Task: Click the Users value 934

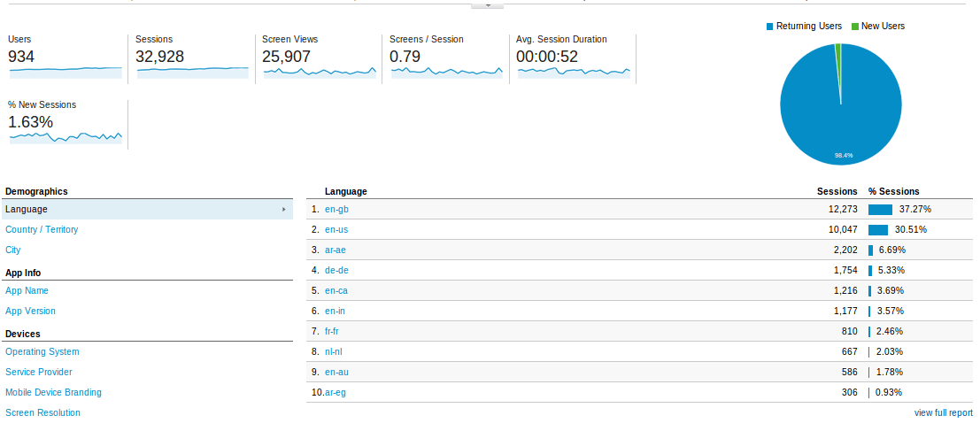Action: [x=21, y=57]
